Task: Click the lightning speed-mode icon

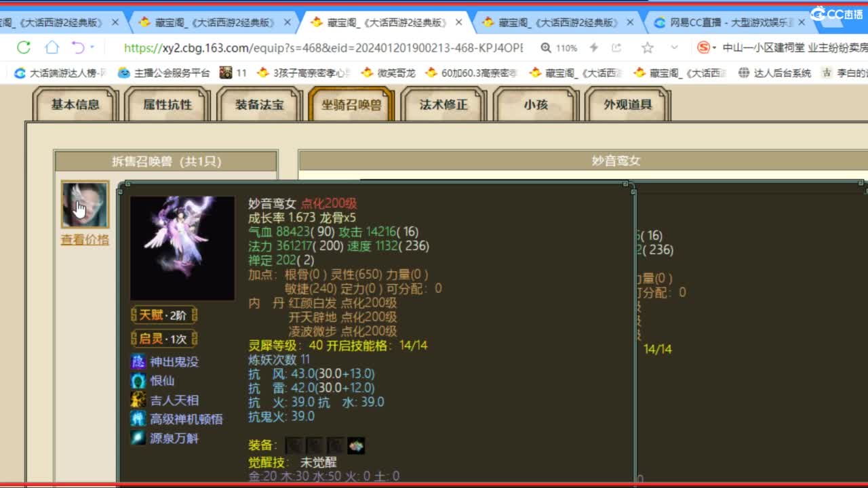Action: click(x=594, y=47)
